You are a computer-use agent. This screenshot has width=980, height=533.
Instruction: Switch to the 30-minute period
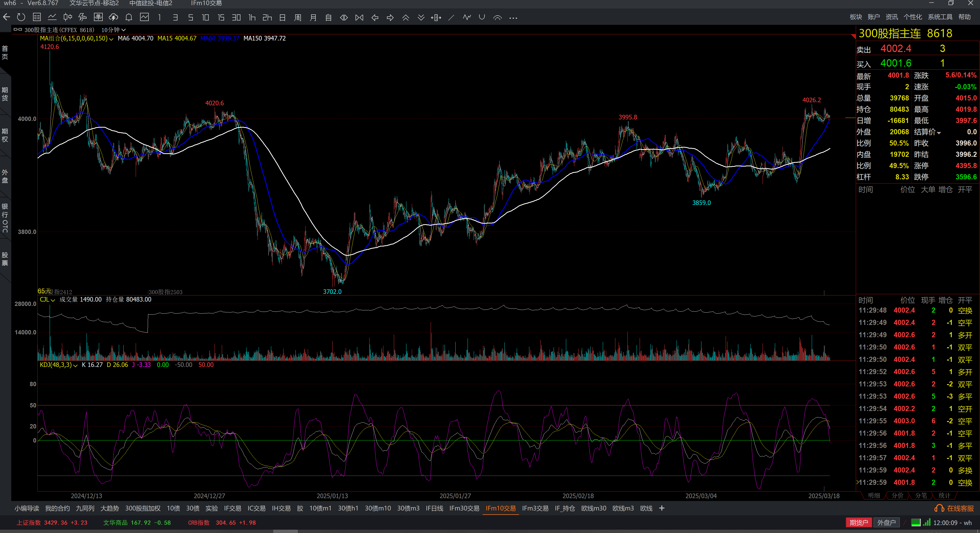pyautogui.click(x=236, y=17)
